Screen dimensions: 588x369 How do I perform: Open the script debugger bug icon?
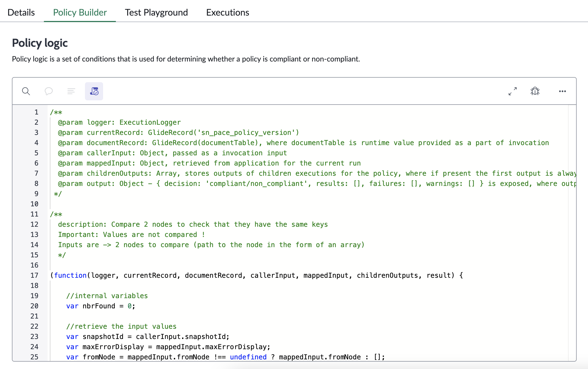coord(535,91)
